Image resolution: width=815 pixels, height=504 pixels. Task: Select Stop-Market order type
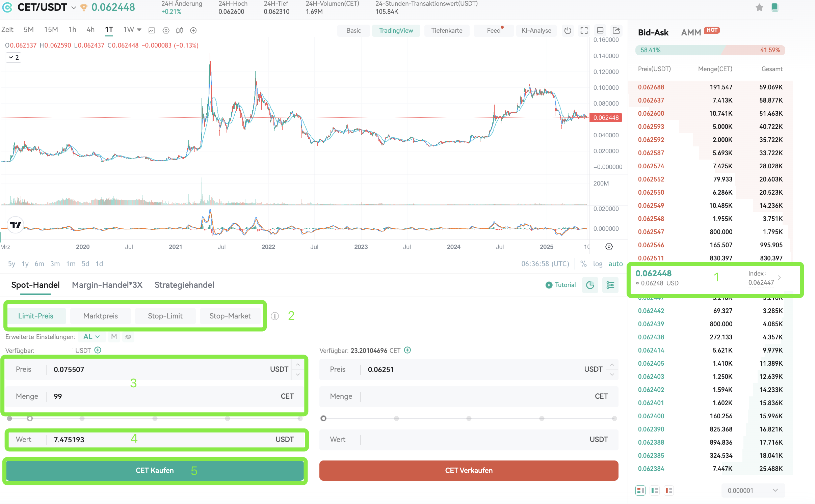point(230,316)
